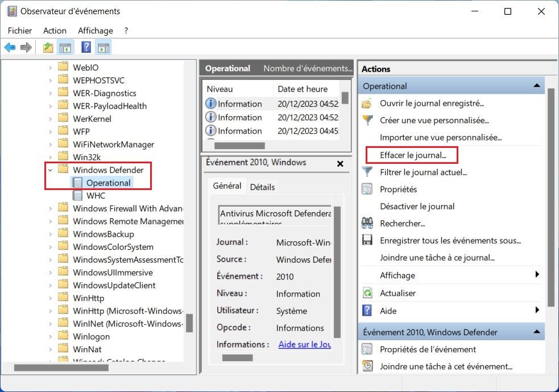Screen dimensions: 559x392
Task: Open Aide using the question mark icon
Action: click(x=368, y=311)
